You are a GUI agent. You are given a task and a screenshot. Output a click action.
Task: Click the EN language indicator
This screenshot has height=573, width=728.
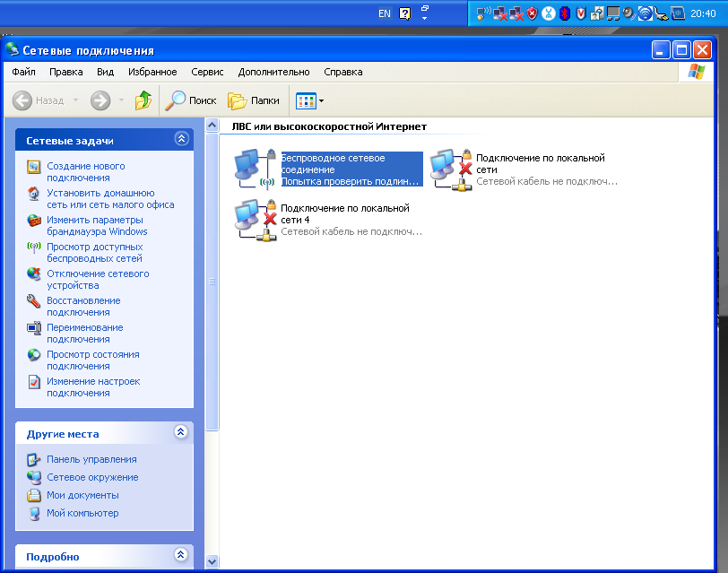click(x=385, y=13)
